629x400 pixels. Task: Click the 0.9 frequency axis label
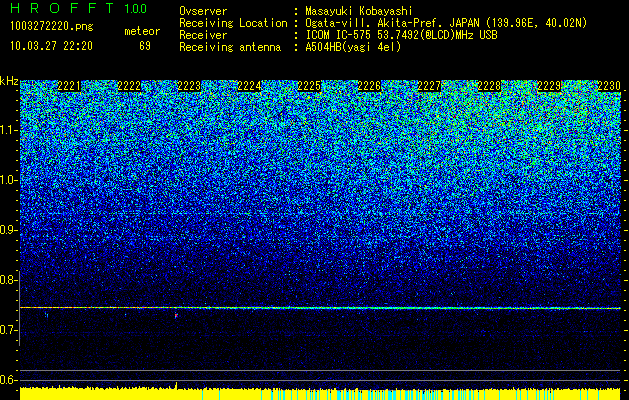(x=7, y=230)
